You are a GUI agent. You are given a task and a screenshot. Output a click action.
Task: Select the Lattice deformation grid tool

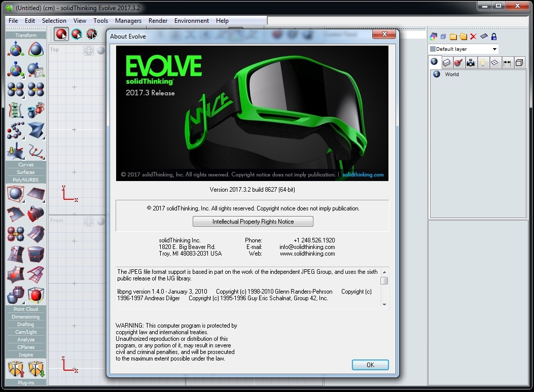tap(16, 111)
